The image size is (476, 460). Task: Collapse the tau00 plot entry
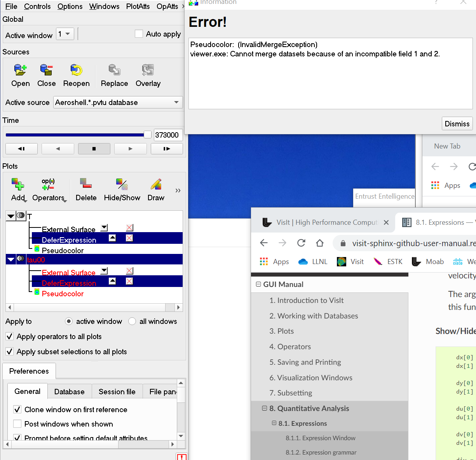tap(11, 259)
